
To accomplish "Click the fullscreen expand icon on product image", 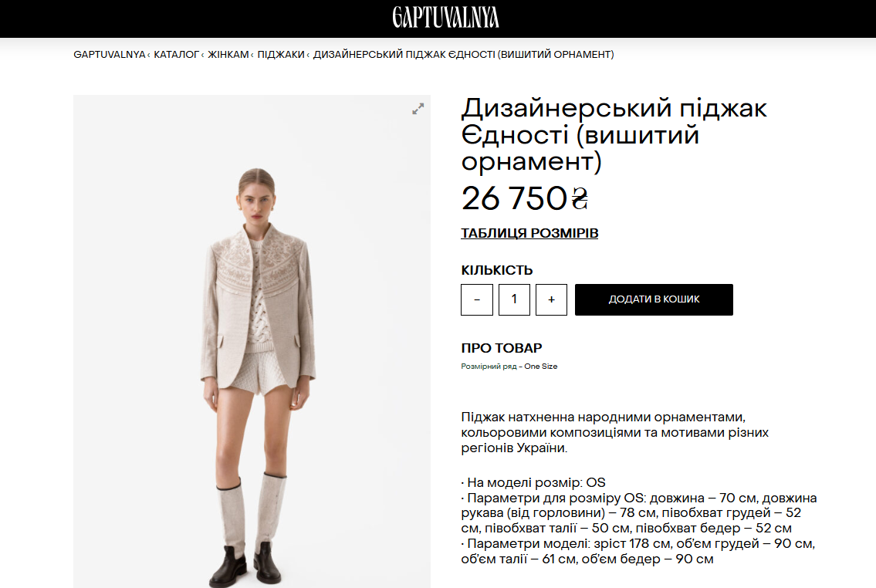I will pos(418,109).
